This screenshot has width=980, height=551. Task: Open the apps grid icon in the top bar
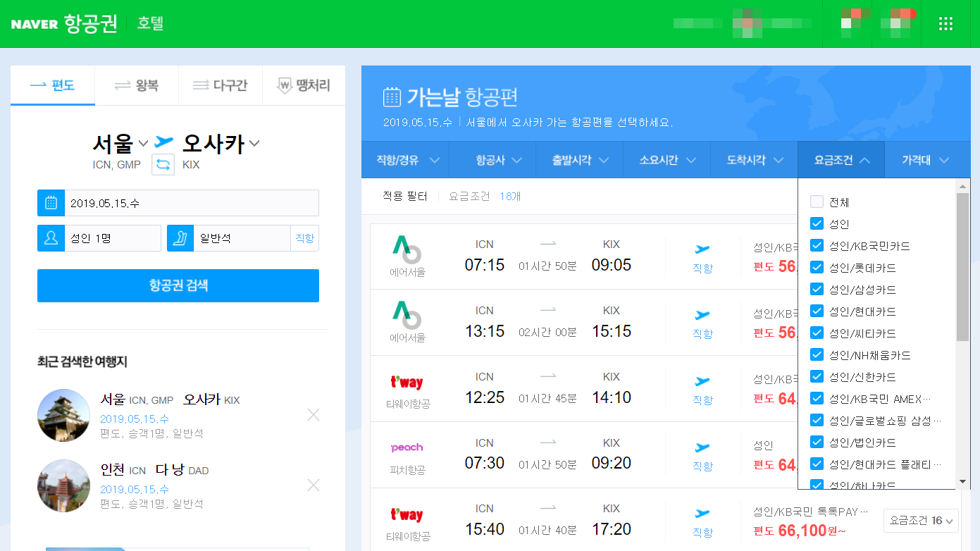click(945, 23)
